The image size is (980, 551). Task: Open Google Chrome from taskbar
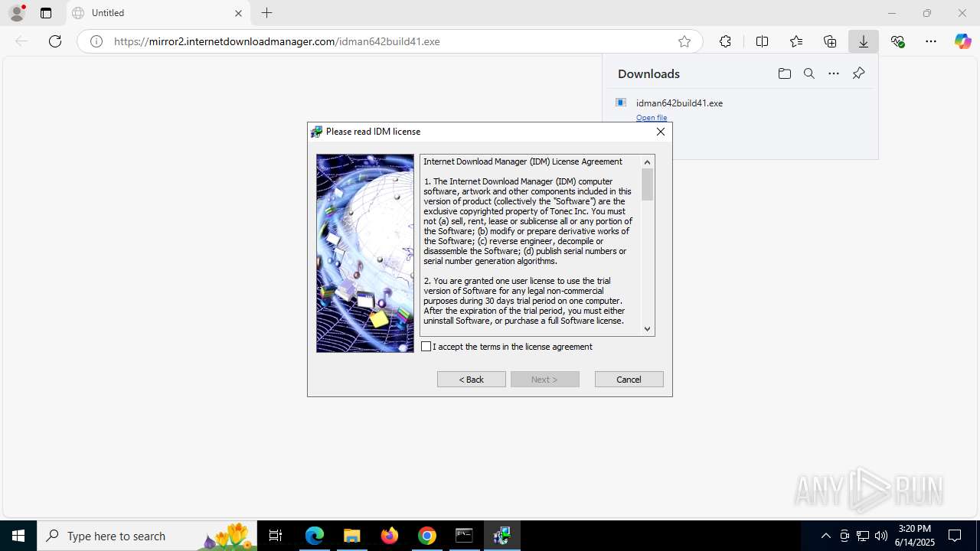[x=427, y=536]
